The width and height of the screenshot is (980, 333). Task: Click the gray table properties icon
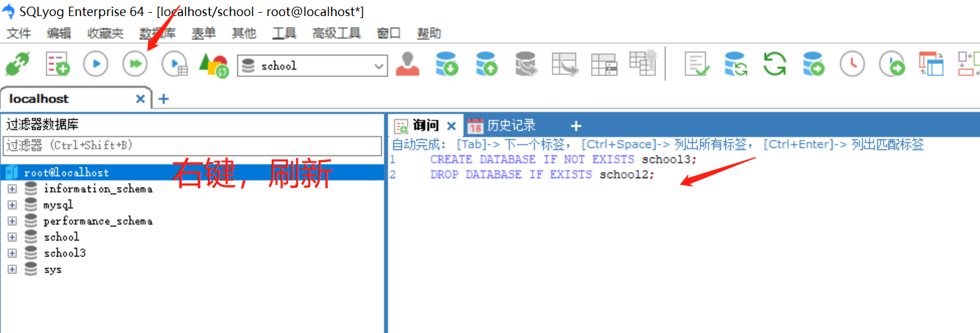604,65
